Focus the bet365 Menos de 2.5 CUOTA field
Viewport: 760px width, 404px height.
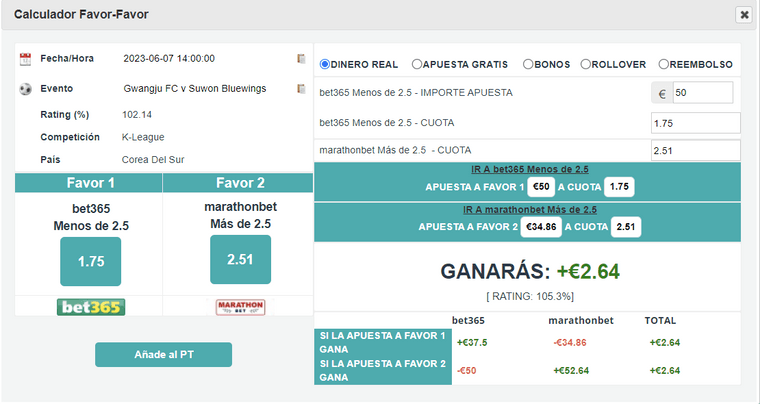696,123
